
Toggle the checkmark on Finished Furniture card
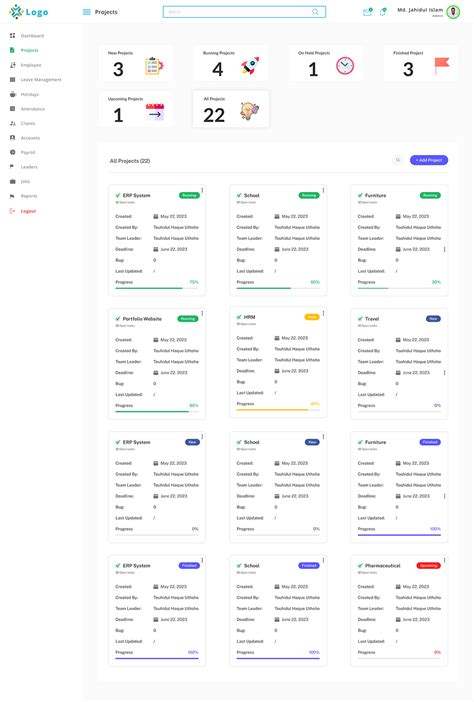click(x=360, y=442)
